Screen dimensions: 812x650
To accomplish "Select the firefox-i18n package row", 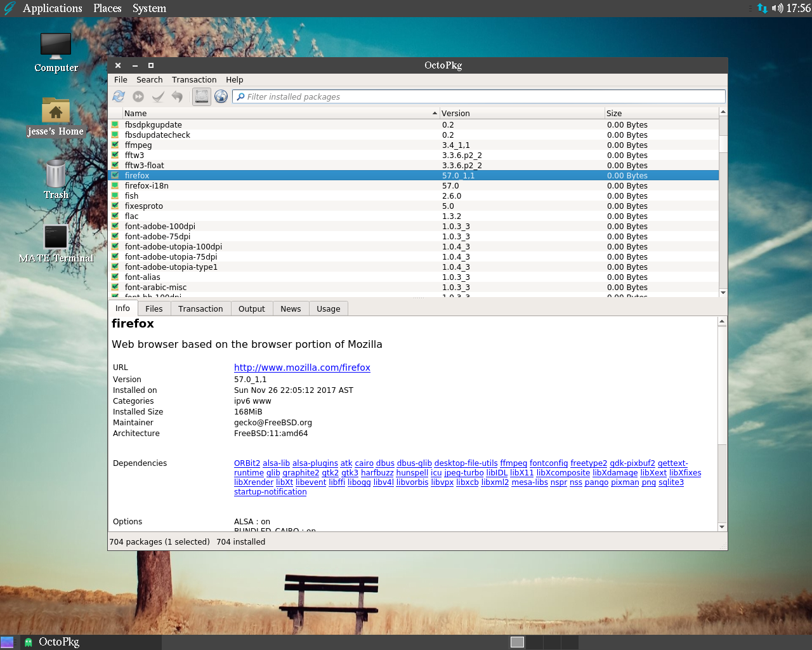I will click(414, 186).
